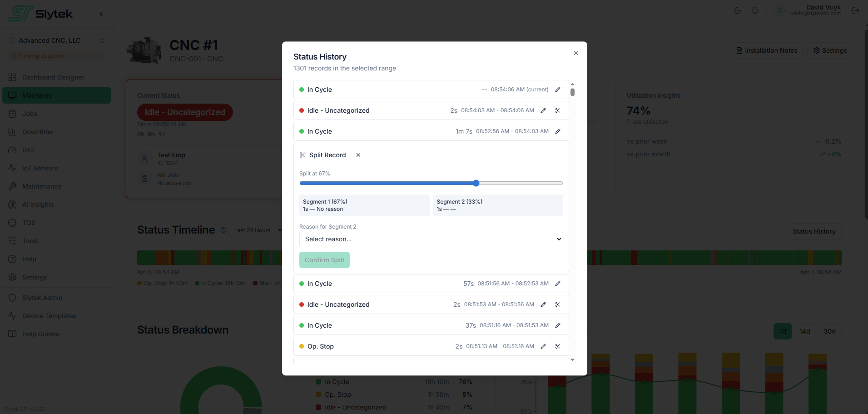Cancel the Split Record panel
This screenshot has height=414, width=868.
358,155
